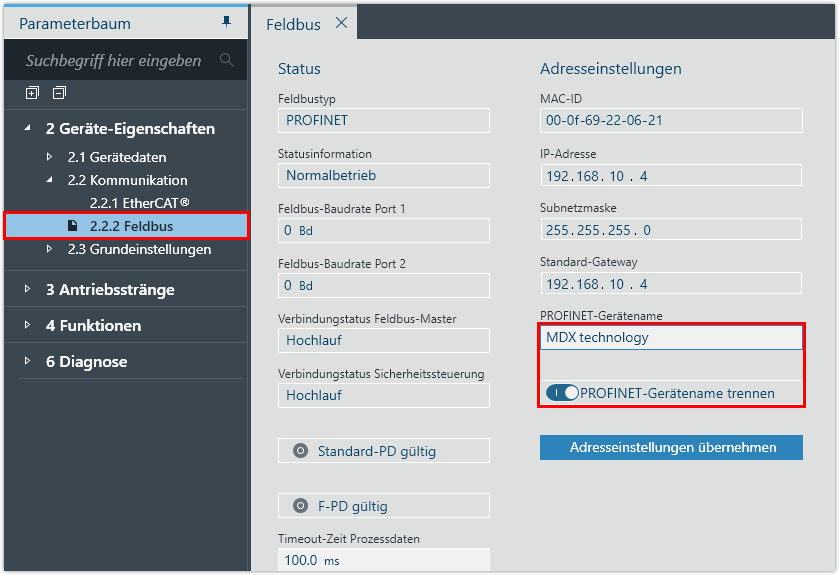The height and width of the screenshot is (575, 839).
Task: Focus the search term input box
Action: 113,60
